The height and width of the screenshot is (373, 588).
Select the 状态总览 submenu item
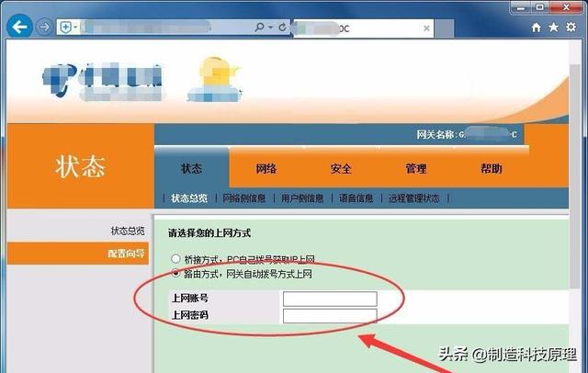(x=189, y=198)
